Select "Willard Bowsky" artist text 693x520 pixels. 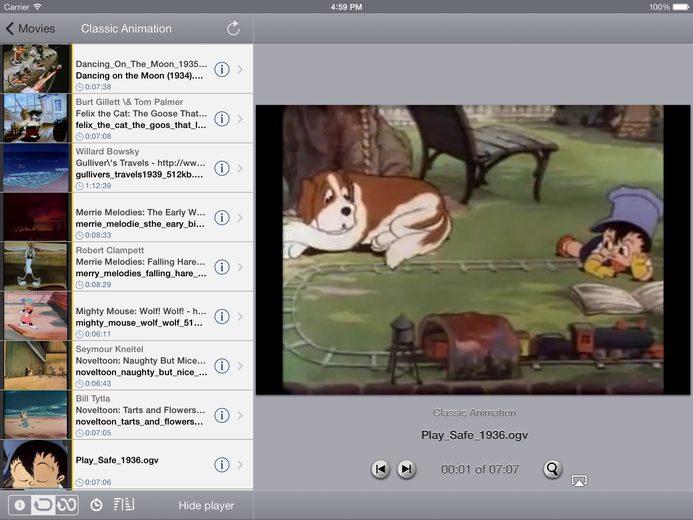107,152
